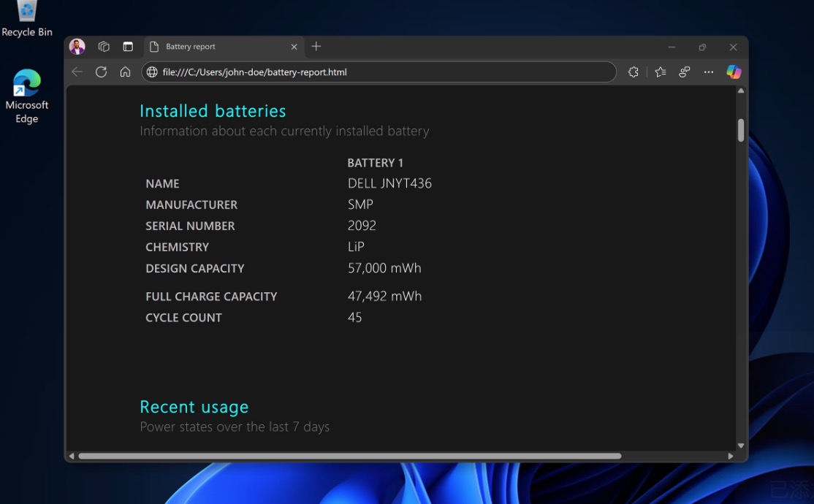Click the 47,492 mWh full charge value
The height and width of the screenshot is (504, 814).
tap(384, 297)
